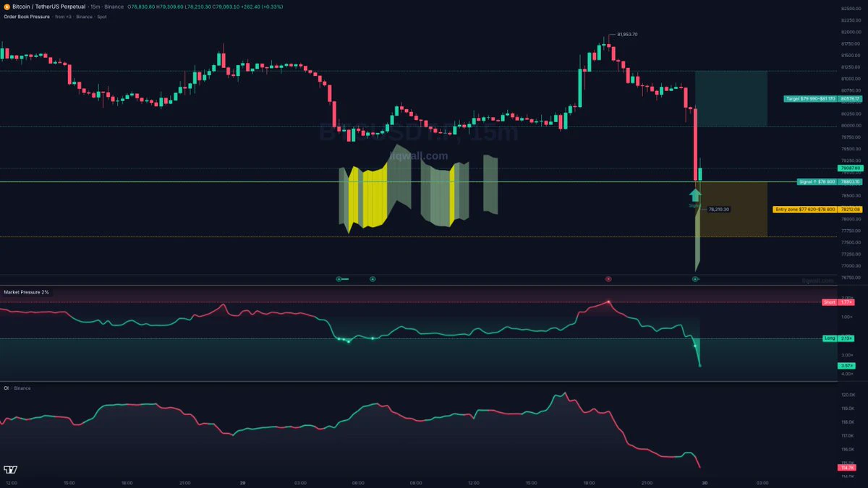Click the 80576.17 price axis tag
This screenshot has height=488, width=868.
pos(851,98)
